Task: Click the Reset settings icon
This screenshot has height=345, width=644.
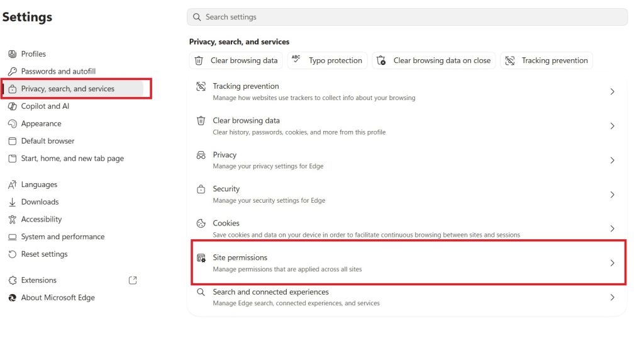Action: tap(13, 254)
